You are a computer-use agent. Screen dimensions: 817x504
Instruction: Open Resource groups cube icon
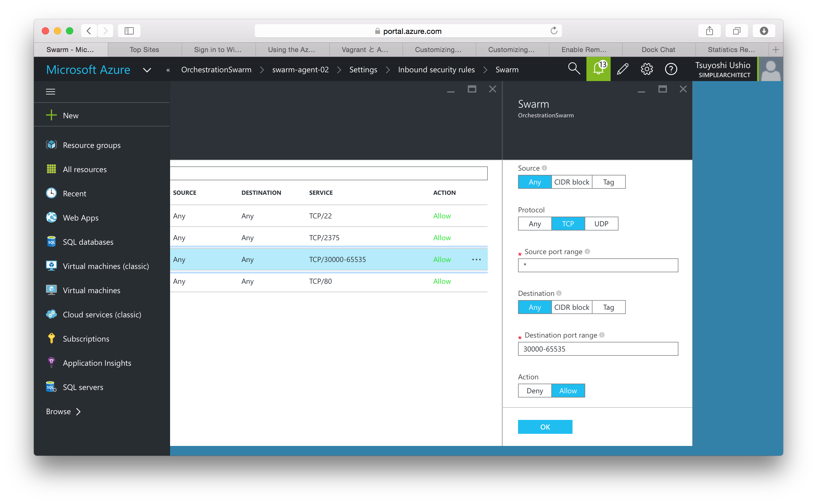[51, 145]
